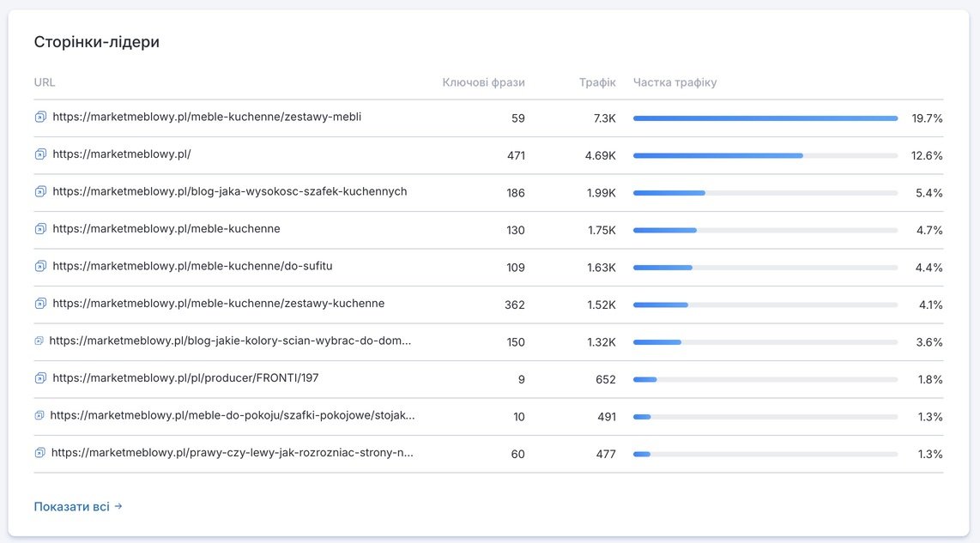Click external icon beside producer/FRONTI/197 URL
The image size is (980, 543).
(40, 378)
